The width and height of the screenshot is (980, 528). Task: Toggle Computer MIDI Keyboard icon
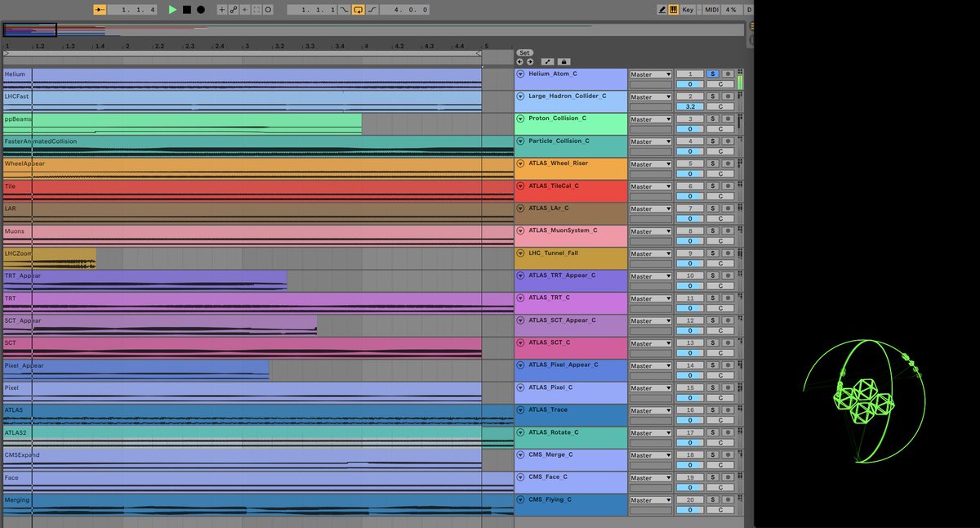click(674, 10)
